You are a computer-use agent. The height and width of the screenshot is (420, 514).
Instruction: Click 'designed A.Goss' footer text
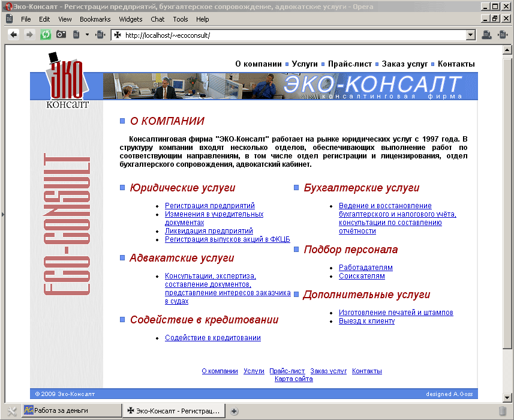pos(449,394)
